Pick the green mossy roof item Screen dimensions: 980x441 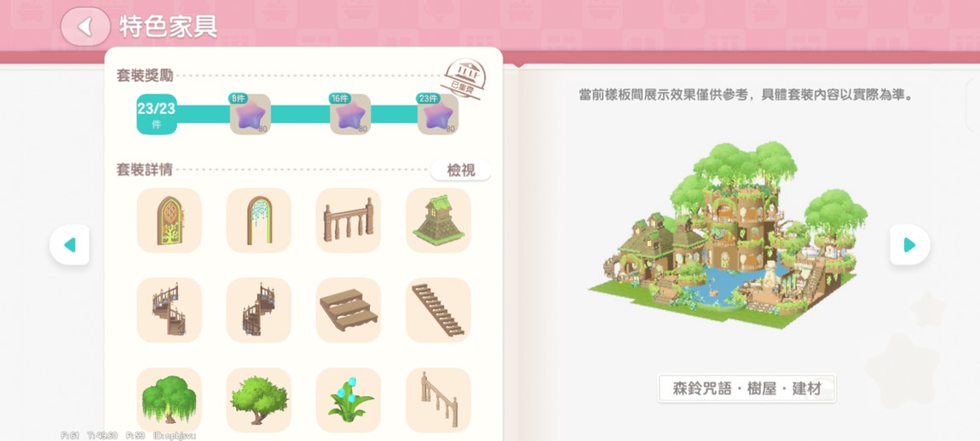(438, 220)
